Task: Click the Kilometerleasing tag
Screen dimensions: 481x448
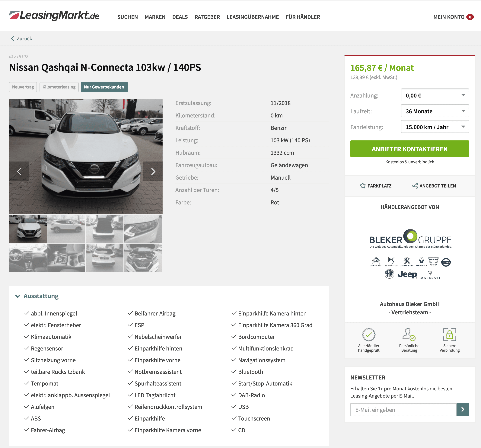Action: click(x=59, y=87)
